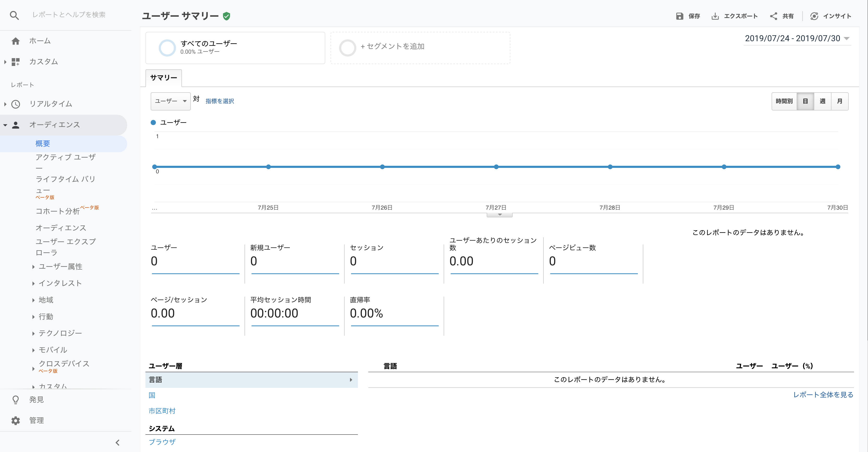Click the save (保存) floppy icon
This screenshot has height=452, width=868.
[679, 16]
